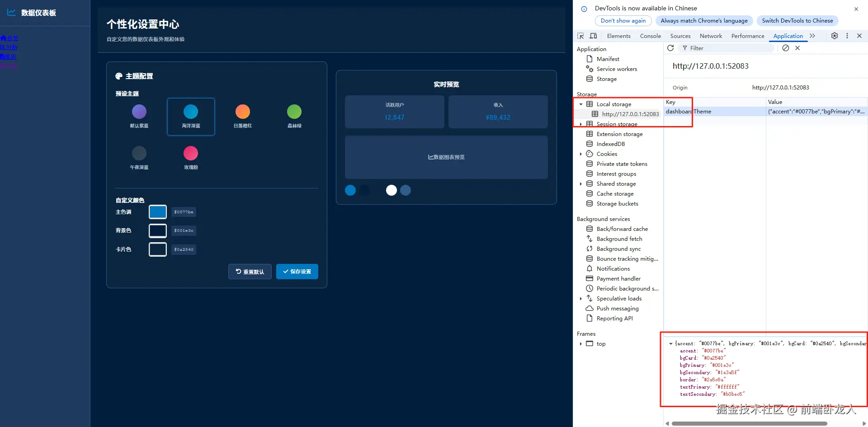Open the 背景色 color picker swatch
The image size is (868, 427).
coord(158,230)
